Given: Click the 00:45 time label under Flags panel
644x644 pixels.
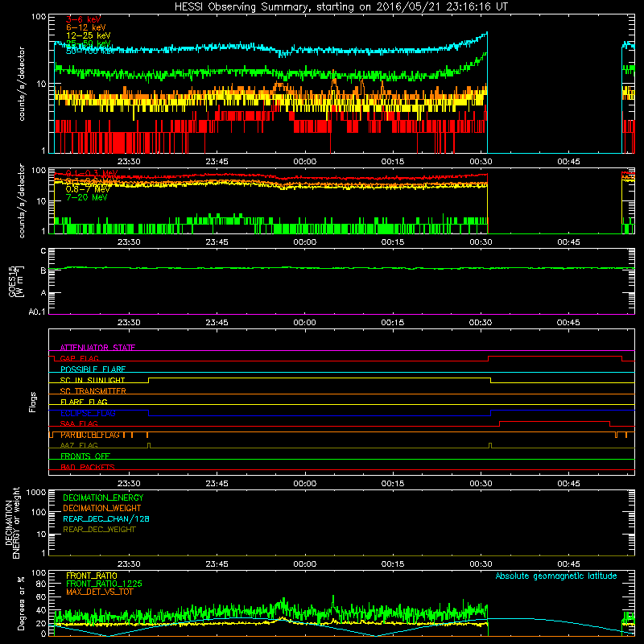Looking at the screenshot, I should (x=569, y=484).
